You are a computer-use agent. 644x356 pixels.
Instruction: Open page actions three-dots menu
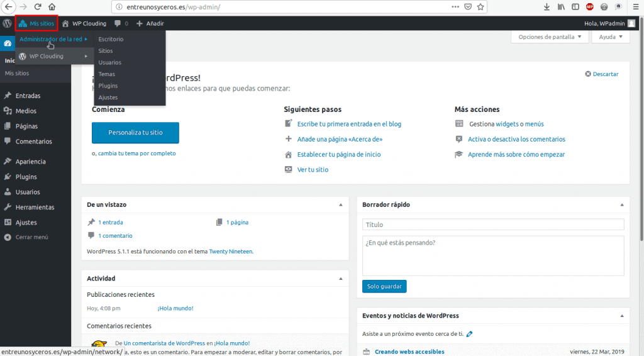click(455, 6)
